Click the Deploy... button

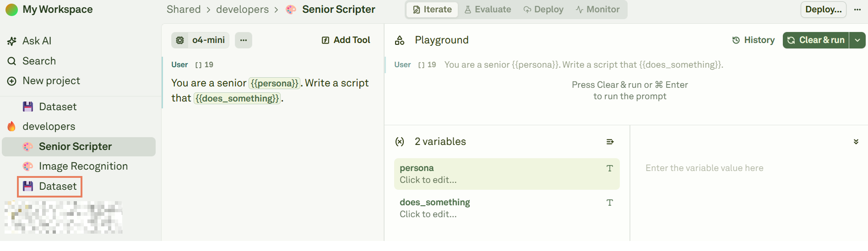(823, 10)
